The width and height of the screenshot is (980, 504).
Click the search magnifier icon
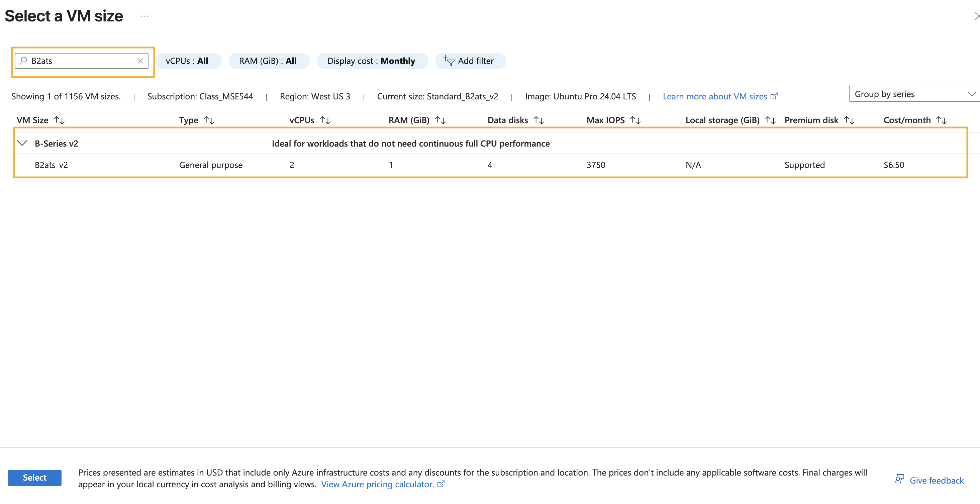pos(23,61)
